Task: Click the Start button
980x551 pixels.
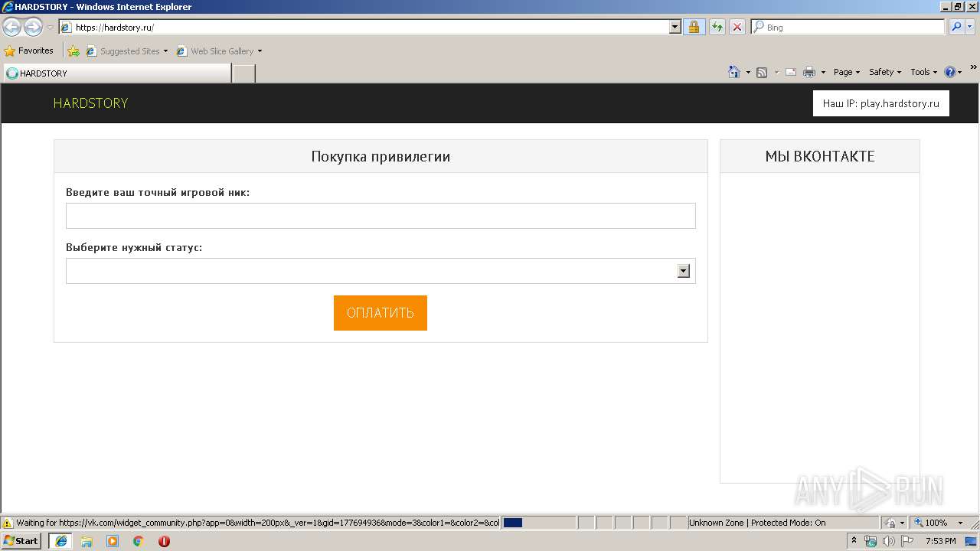Action: click(x=21, y=541)
